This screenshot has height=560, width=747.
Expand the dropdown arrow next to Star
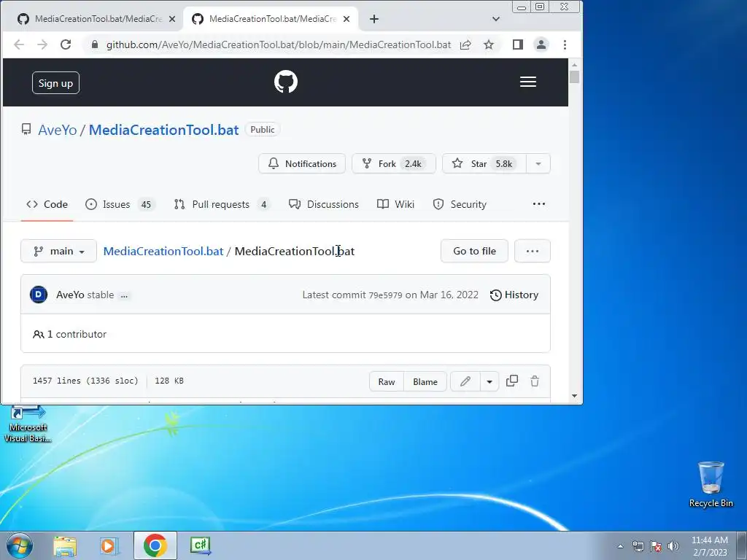pos(538,163)
